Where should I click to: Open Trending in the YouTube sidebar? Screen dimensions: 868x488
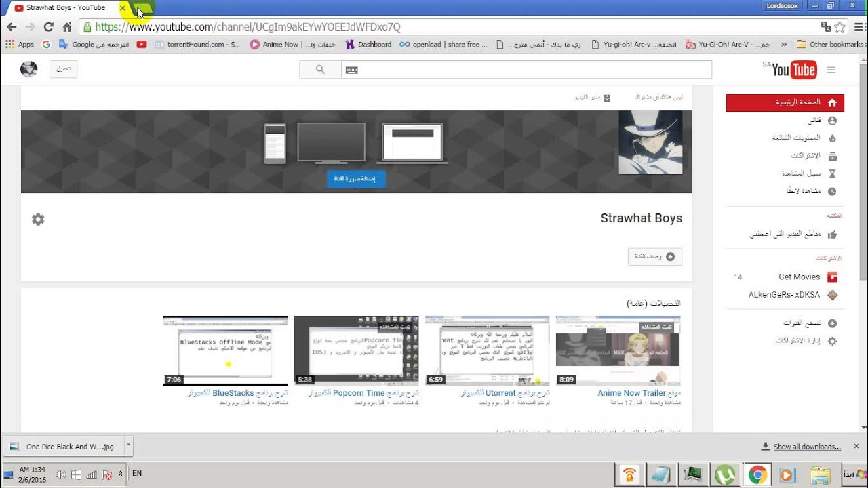804,138
